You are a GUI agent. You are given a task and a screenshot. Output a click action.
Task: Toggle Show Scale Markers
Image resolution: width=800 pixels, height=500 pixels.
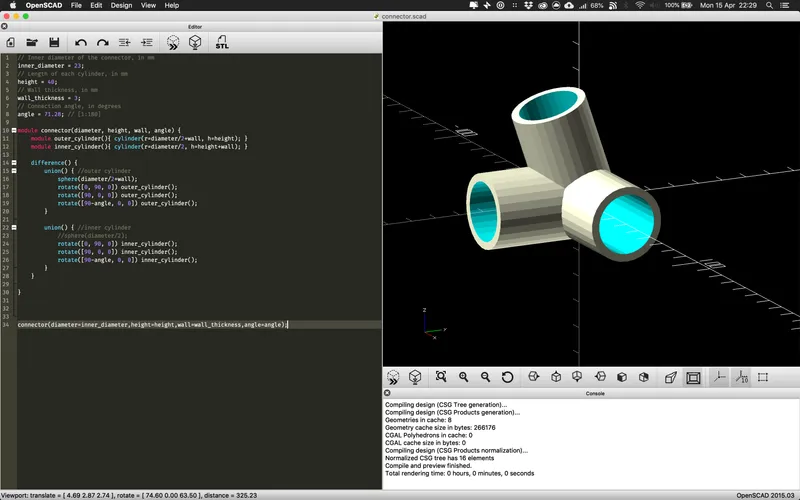pos(741,378)
